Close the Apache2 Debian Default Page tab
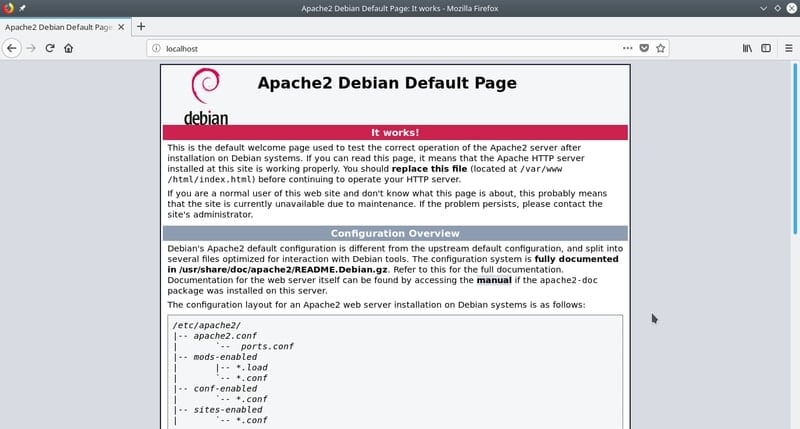Image resolution: width=800 pixels, height=429 pixels. [x=121, y=27]
